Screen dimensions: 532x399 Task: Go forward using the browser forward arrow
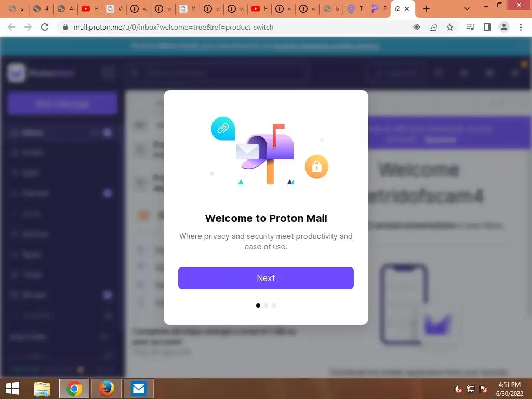pos(28,27)
